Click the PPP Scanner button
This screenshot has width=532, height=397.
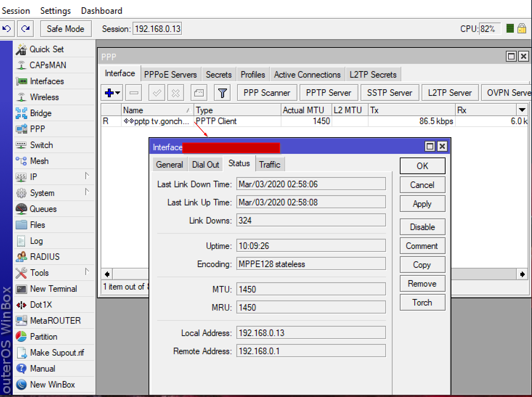(x=267, y=93)
